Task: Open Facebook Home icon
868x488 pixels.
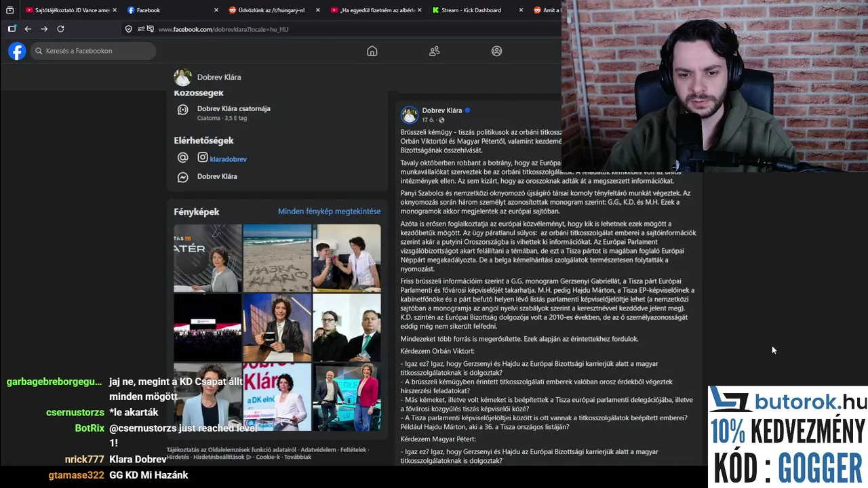Action: point(372,51)
